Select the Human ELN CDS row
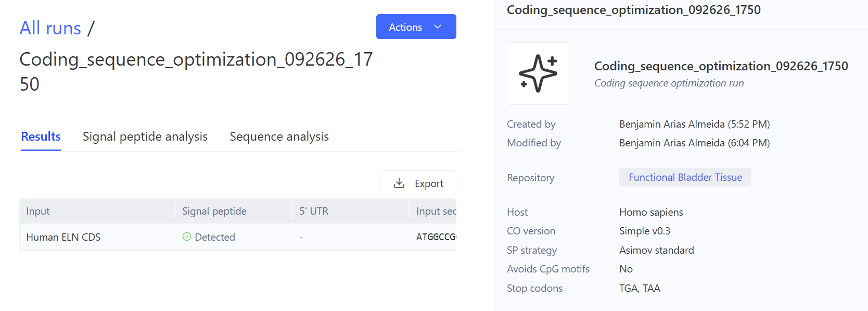The image size is (868, 311). click(x=238, y=237)
